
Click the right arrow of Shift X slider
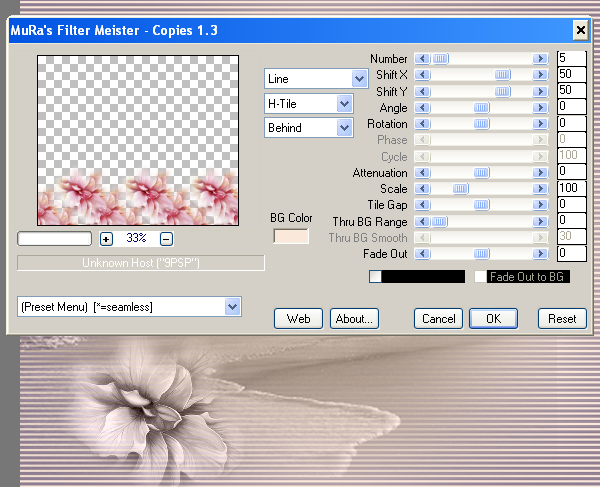tap(540, 75)
